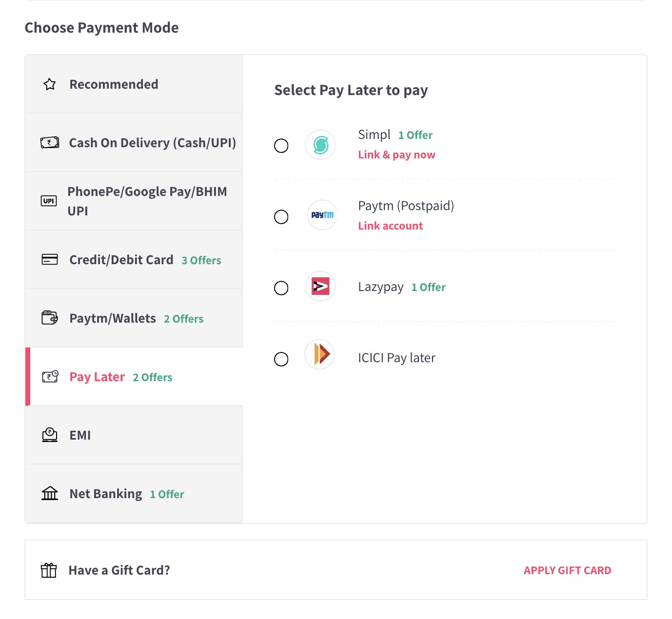Select Paytm (Postpaid) radio button

[281, 217]
